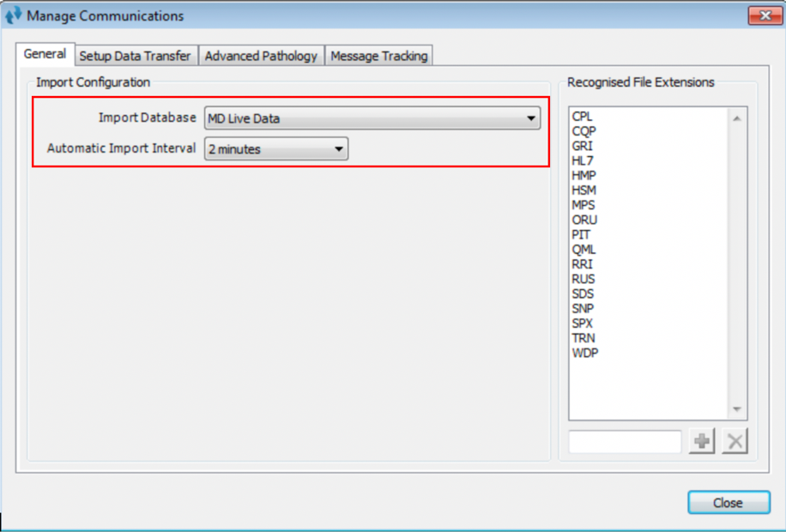Go to the Message Tracking tab

(x=378, y=56)
